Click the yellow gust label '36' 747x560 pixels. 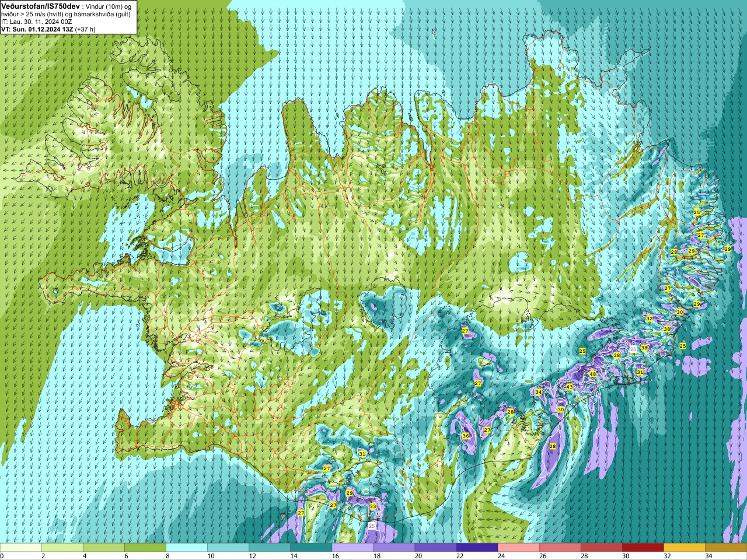pos(466,436)
